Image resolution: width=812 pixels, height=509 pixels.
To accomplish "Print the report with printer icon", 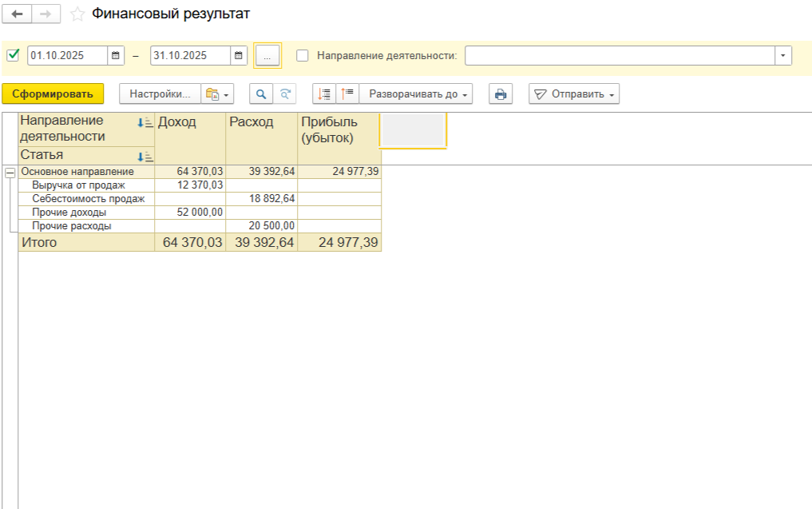I will pyautogui.click(x=501, y=94).
